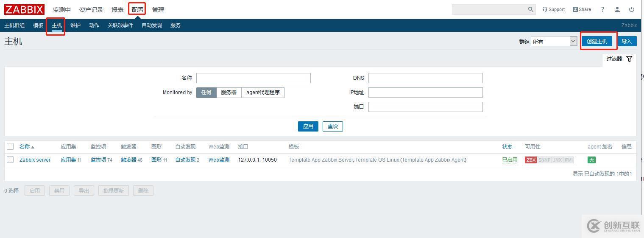Open the 管理 menu

pyautogui.click(x=158, y=10)
